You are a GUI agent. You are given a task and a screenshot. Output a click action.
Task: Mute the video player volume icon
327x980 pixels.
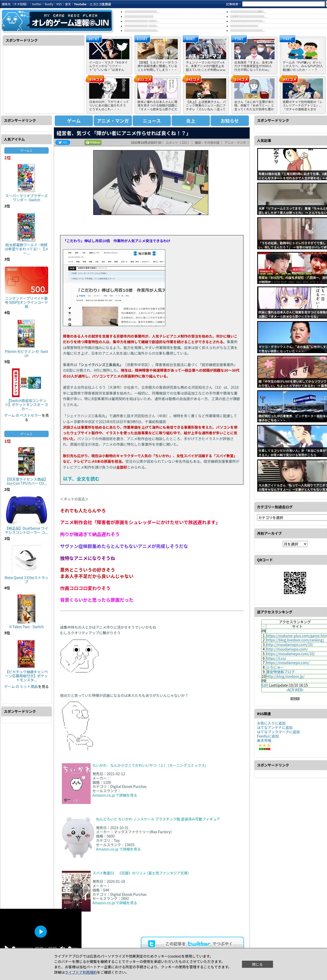(62, 947)
